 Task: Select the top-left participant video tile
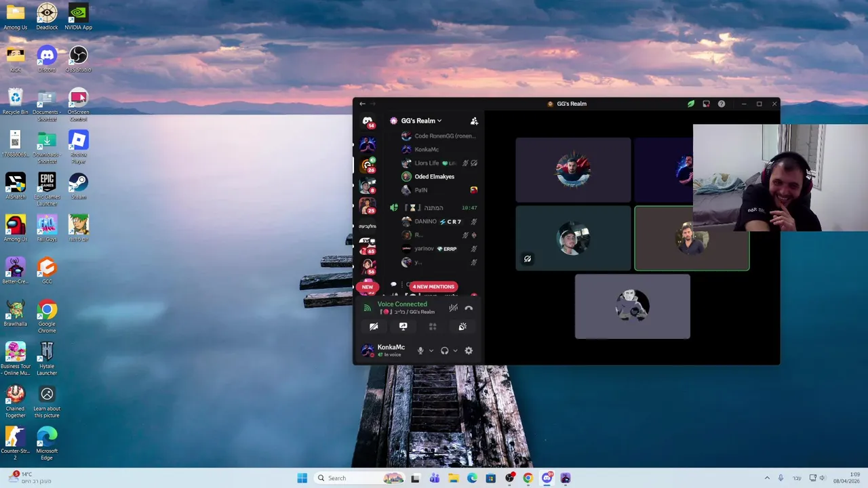(x=573, y=169)
